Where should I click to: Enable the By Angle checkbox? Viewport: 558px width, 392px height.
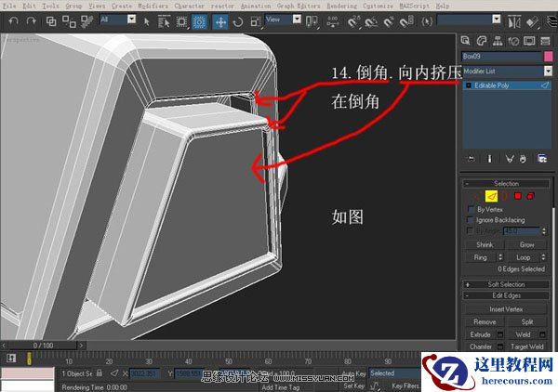[x=470, y=230]
